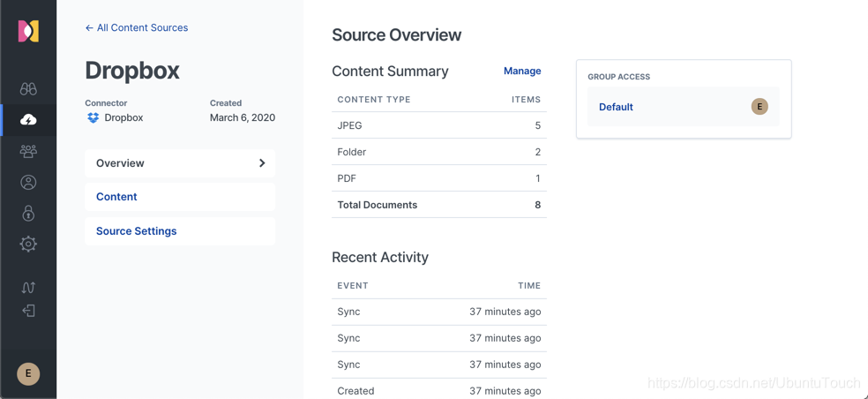The width and height of the screenshot is (868, 399).
Task: Click the Created event row
Action: 439,391
